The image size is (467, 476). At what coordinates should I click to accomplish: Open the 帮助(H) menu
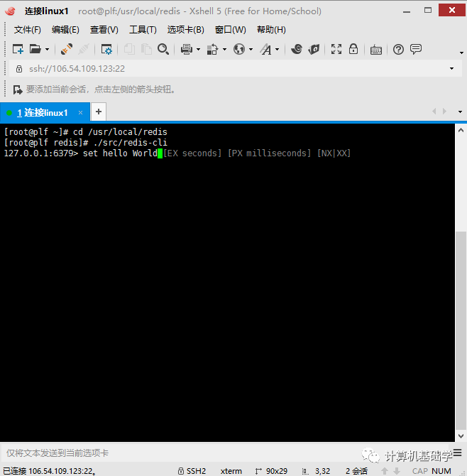click(x=271, y=30)
